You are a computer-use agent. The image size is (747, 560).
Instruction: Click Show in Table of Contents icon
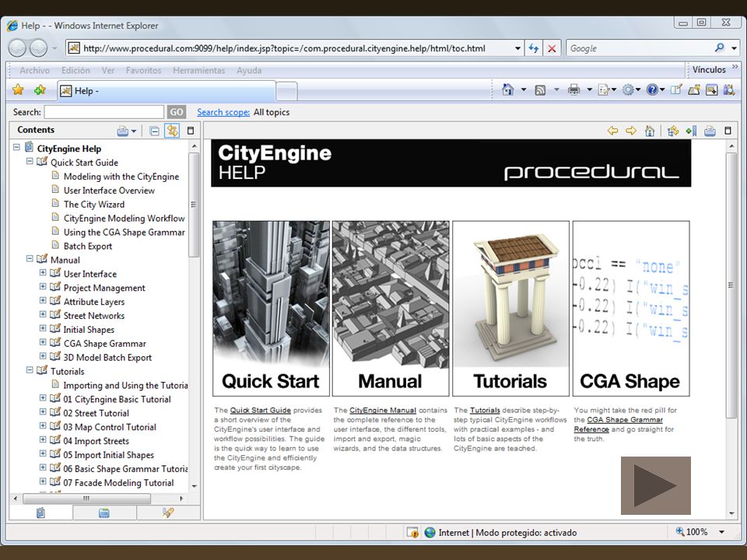pos(673,131)
